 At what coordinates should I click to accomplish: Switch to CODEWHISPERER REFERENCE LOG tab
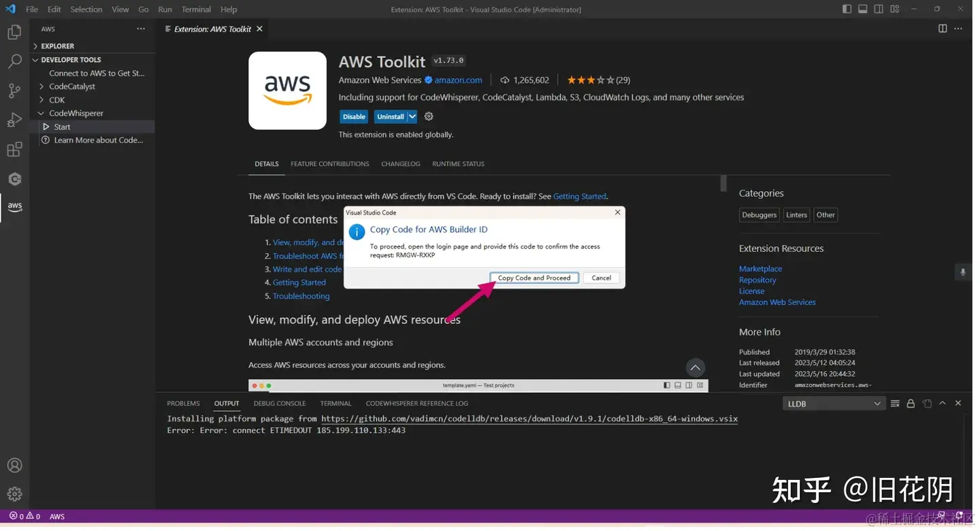coord(417,404)
